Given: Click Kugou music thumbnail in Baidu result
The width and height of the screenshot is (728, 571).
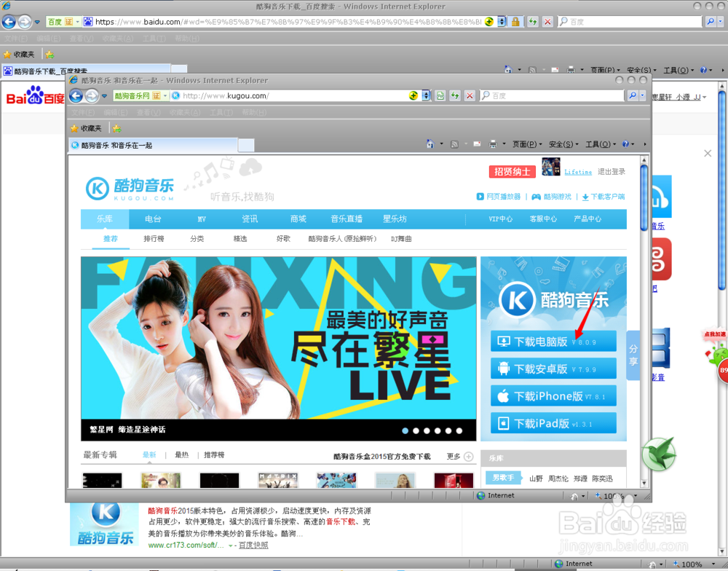Looking at the screenshot, I should coord(104,524).
